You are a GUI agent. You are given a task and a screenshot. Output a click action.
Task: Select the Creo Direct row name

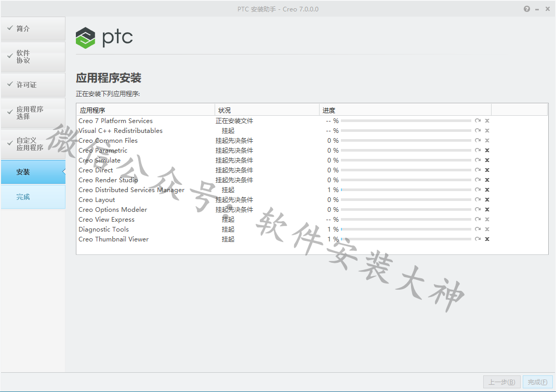[96, 170]
